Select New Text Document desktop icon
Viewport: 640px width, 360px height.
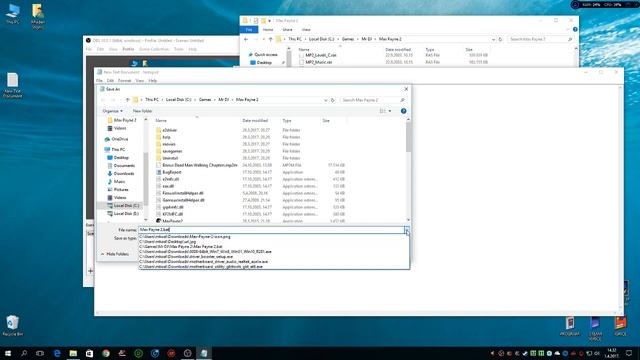coord(12,85)
